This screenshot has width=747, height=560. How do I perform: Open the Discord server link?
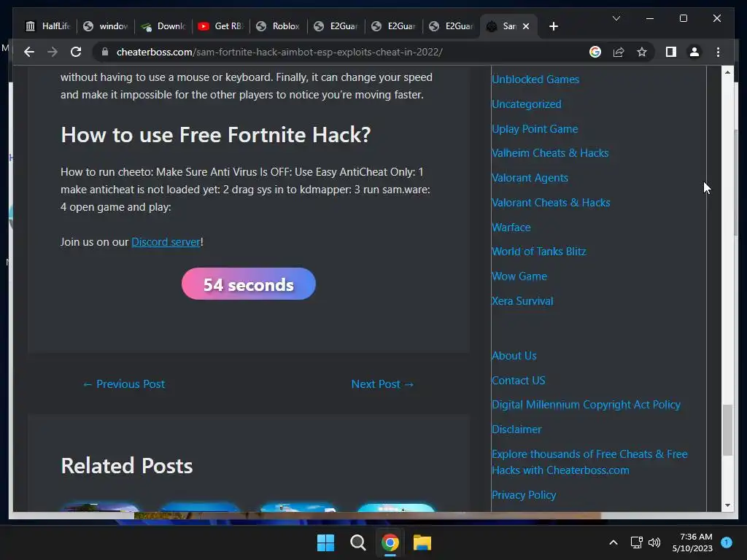[166, 242]
